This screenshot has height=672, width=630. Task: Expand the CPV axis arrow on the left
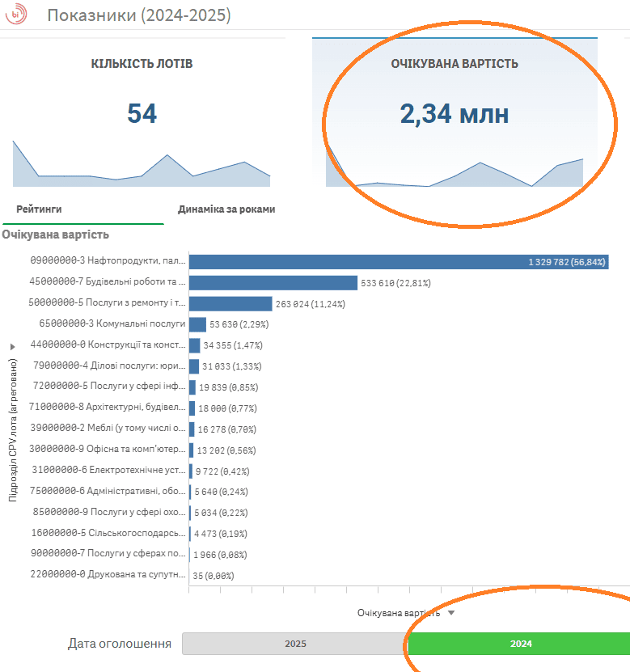12,346
